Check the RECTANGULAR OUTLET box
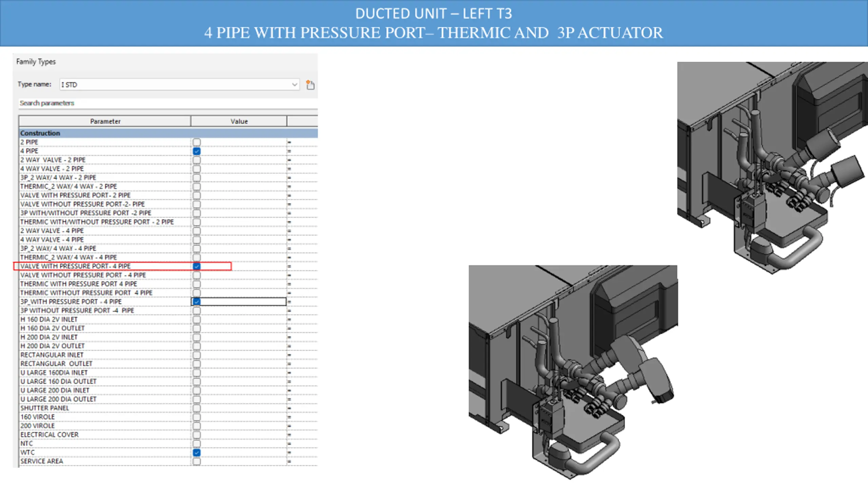The image size is (868, 488). coord(197,364)
